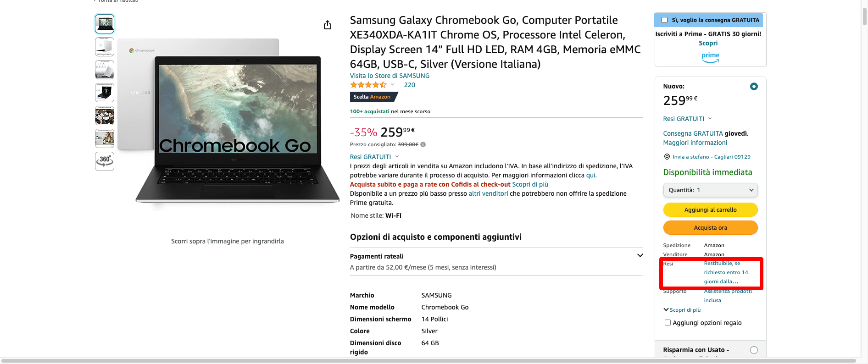Click the share icon above product image

327,25
